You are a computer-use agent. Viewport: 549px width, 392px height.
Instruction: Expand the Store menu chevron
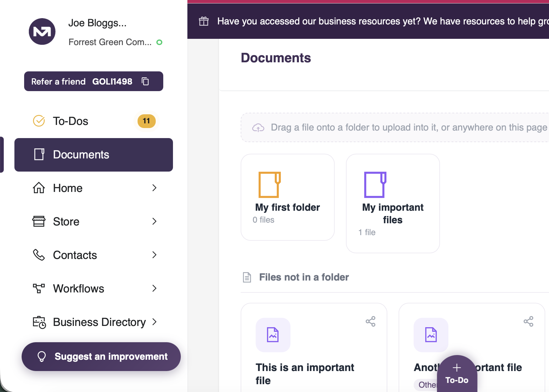coord(154,221)
